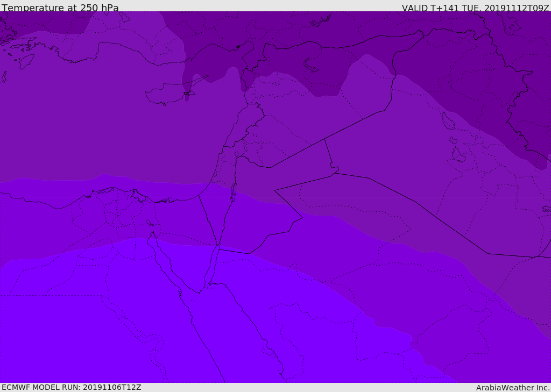This screenshot has width=551, height=392.
Task: Click the ArabiaWeather Inc. credit text
Action: 513,388
